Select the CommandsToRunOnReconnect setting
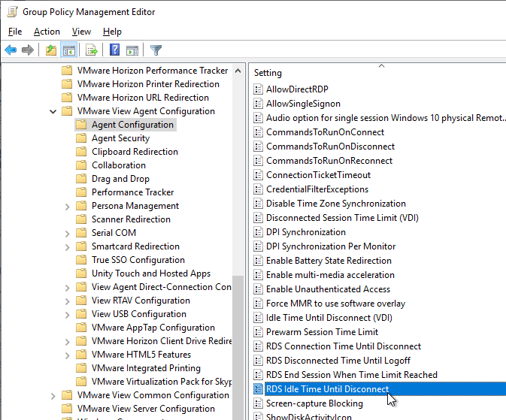 pos(329,161)
